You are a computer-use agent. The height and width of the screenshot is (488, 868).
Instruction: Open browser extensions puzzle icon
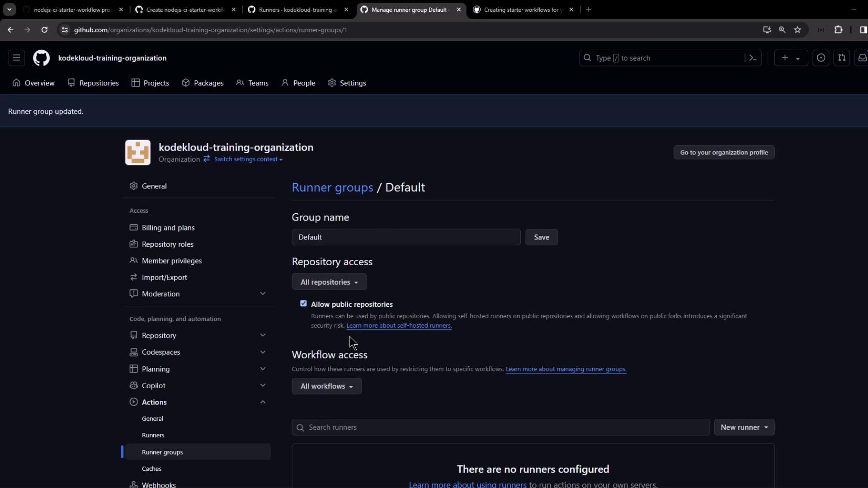[838, 30]
